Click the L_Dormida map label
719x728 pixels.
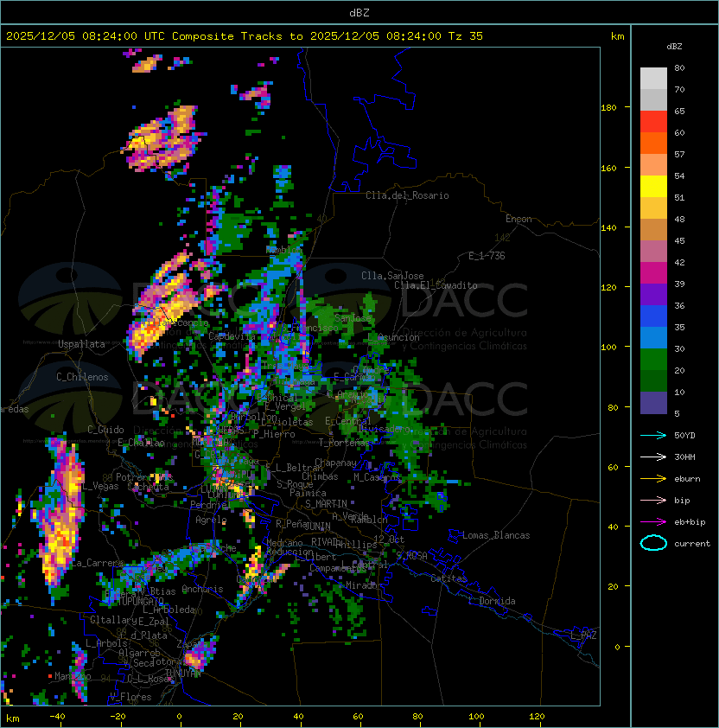[492, 601]
